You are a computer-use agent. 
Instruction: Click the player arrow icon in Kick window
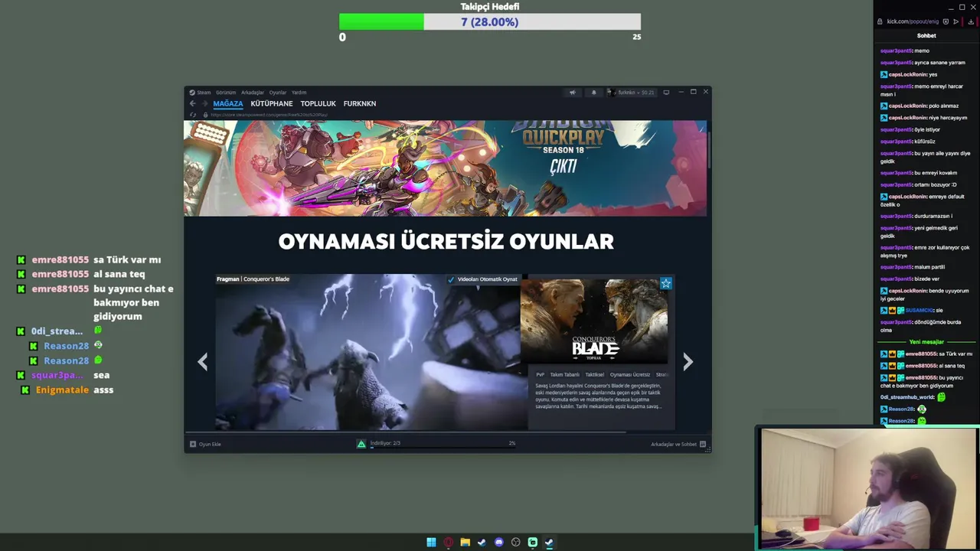click(956, 21)
